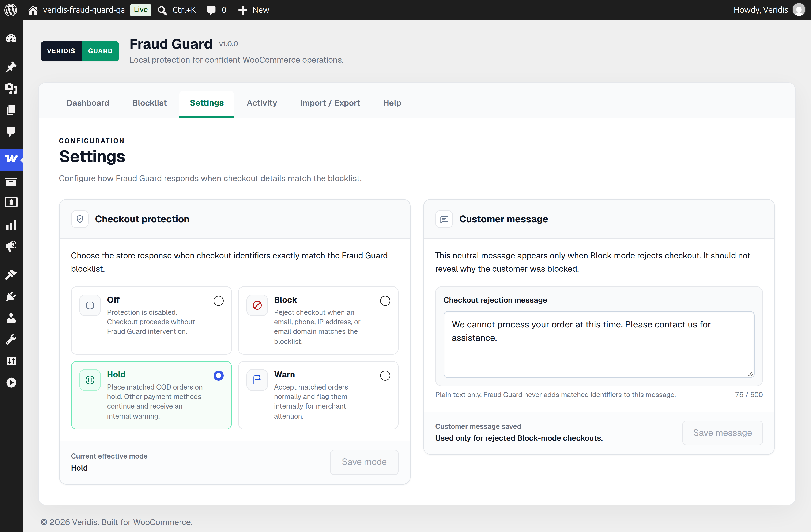Click the collapse menu play icon

click(11, 383)
